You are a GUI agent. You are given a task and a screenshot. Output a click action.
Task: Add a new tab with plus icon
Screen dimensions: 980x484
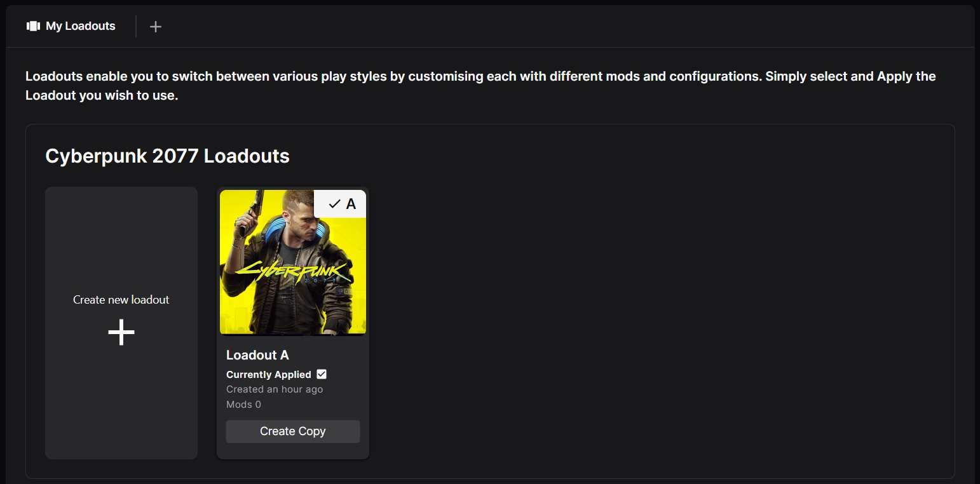point(156,26)
